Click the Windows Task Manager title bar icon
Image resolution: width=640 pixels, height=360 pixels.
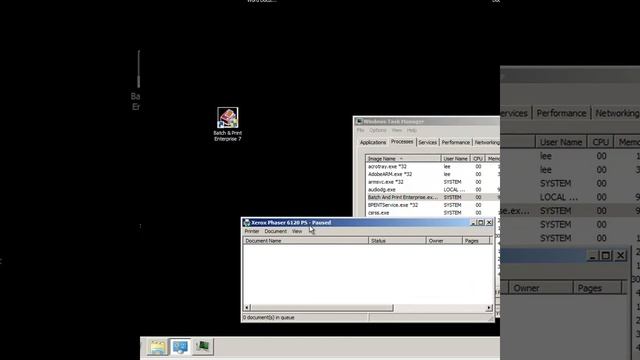pyautogui.click(x=359, y=121)
